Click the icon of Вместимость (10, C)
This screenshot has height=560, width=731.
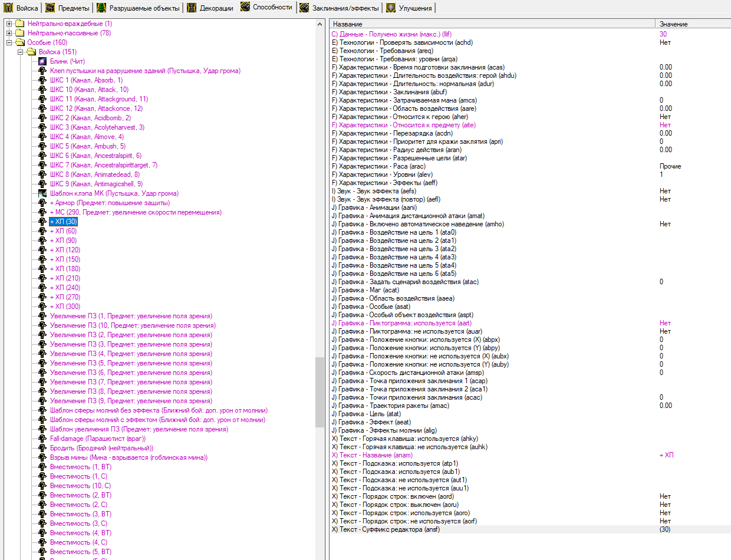point(42,486)
